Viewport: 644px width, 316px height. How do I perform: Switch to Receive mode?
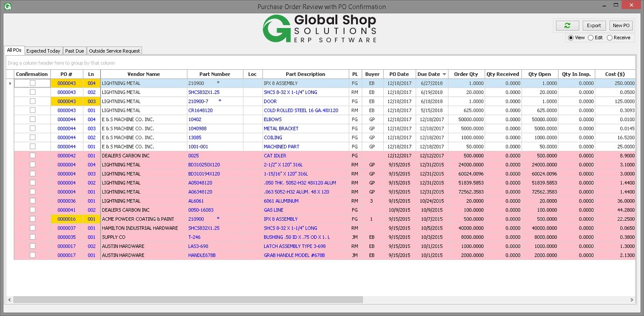609,38
